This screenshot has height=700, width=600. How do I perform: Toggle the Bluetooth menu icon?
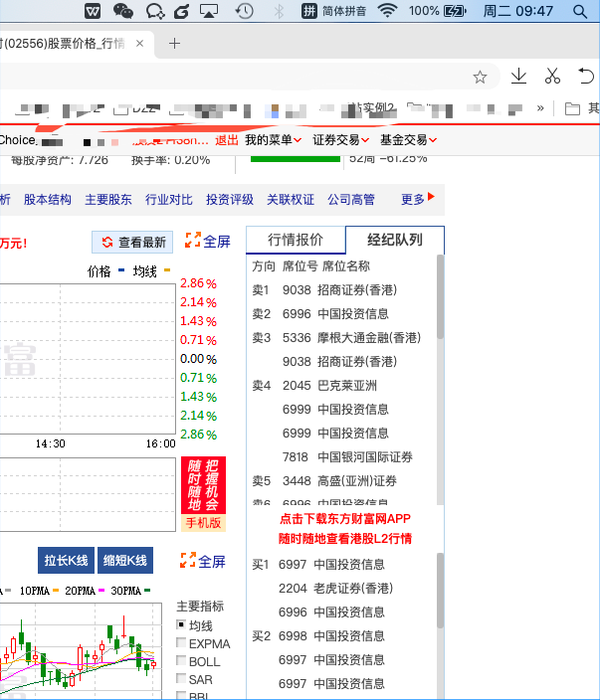point(279,11)
